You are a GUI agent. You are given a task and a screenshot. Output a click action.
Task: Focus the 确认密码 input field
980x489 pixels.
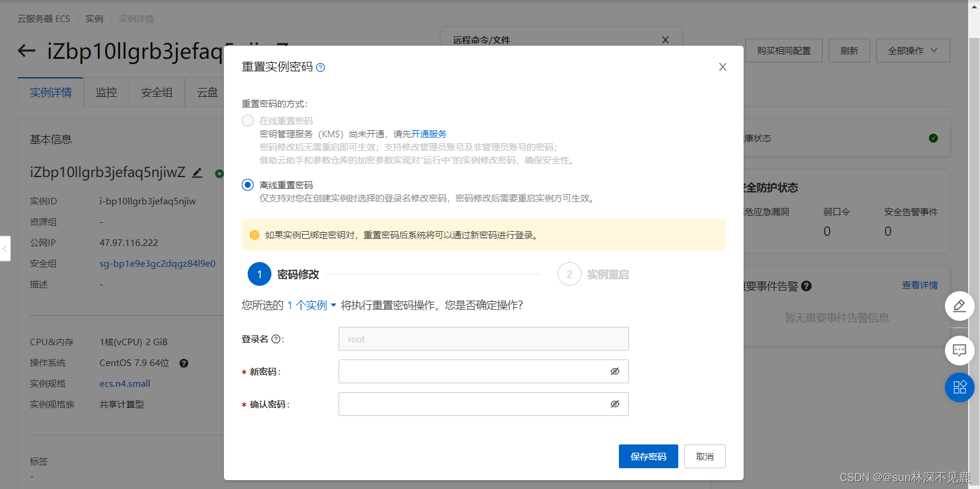click(483, 404)
